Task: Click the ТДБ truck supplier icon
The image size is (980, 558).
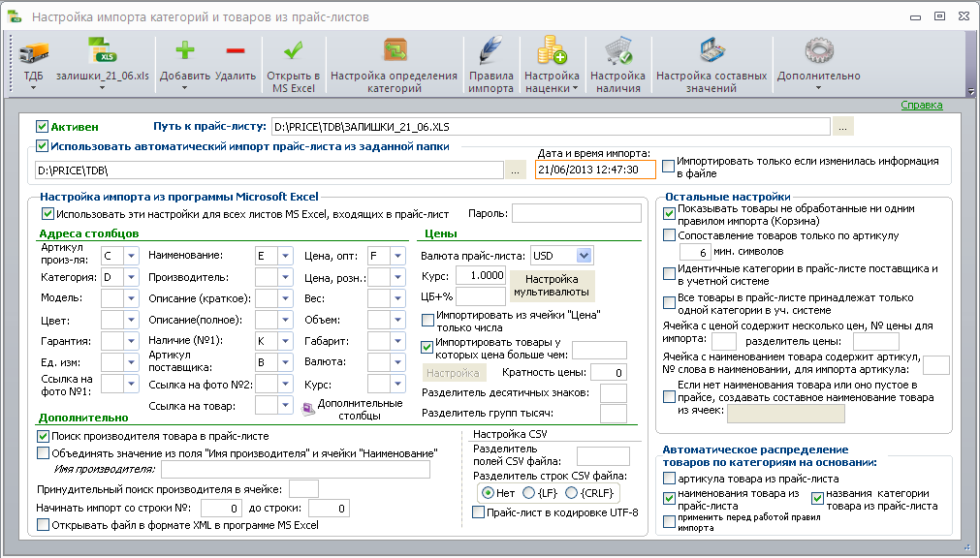Action: coord(33,53)
